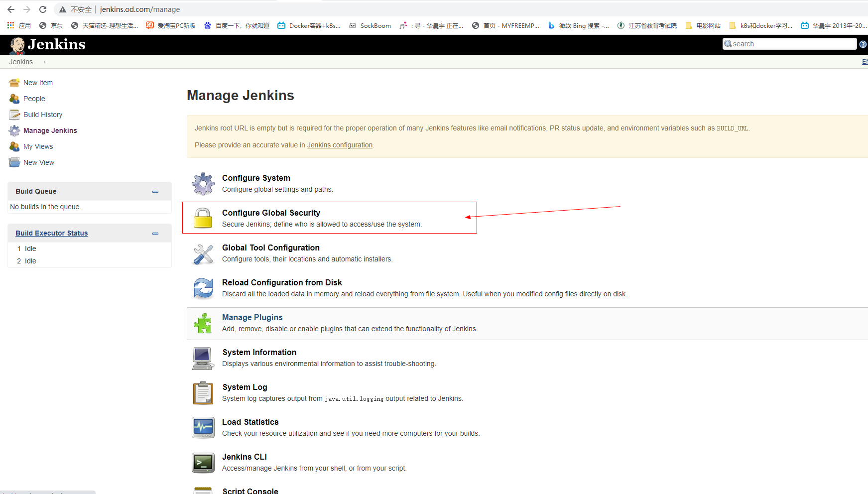Open the Jenkins configuration link in warning

(340, 145)
